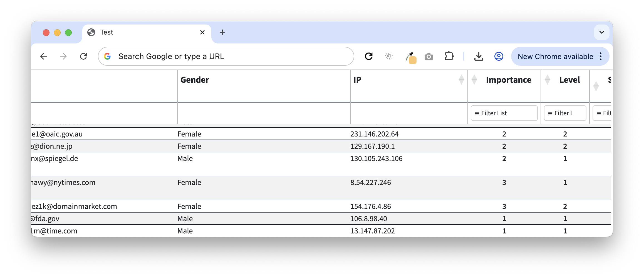The image size is (644, 278).
Task: Click the bold reload extension icon
Action: [x=369, y=57]
